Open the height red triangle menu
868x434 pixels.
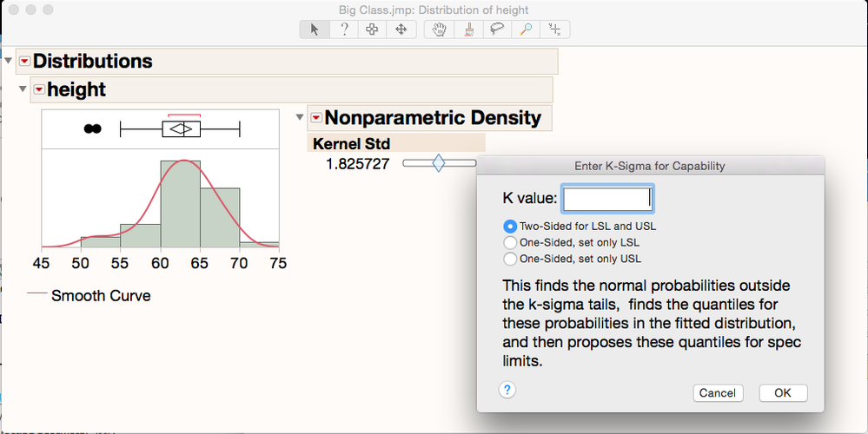coord(39,89)
